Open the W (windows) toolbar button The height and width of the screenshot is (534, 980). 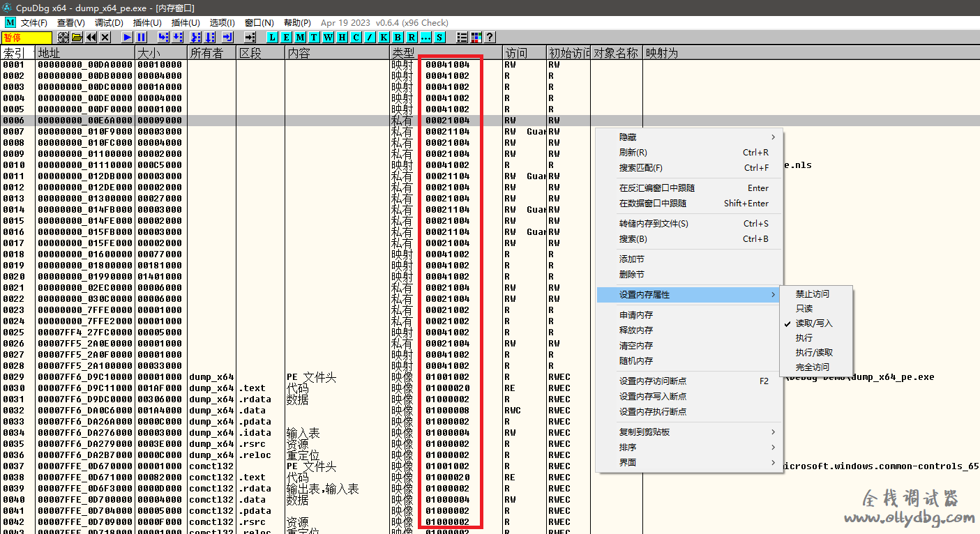pos(328,37)
